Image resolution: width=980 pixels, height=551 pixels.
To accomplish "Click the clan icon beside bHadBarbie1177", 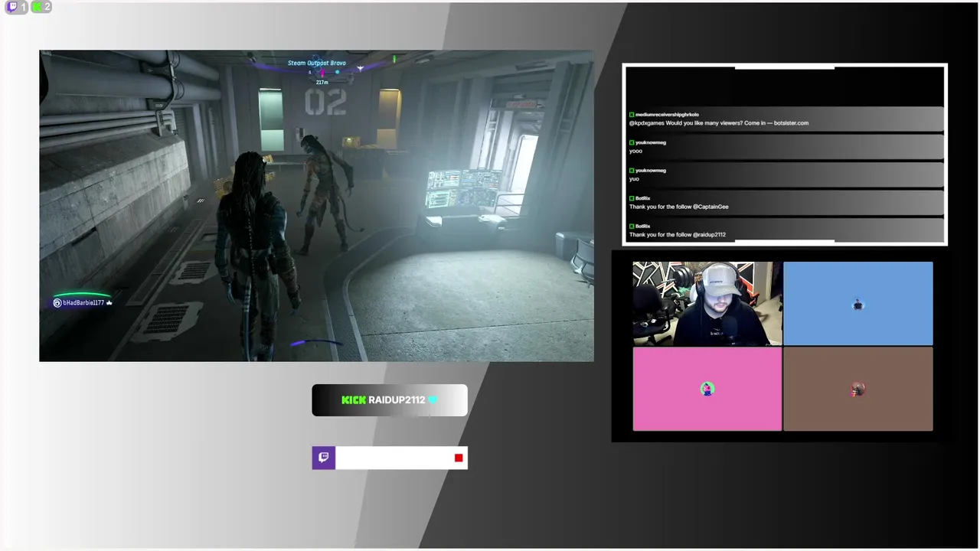I will [57, 303].
